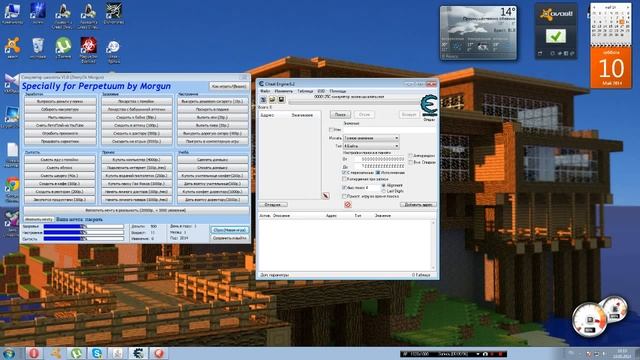Open the Google Chrome desktop shortcut

12,189
